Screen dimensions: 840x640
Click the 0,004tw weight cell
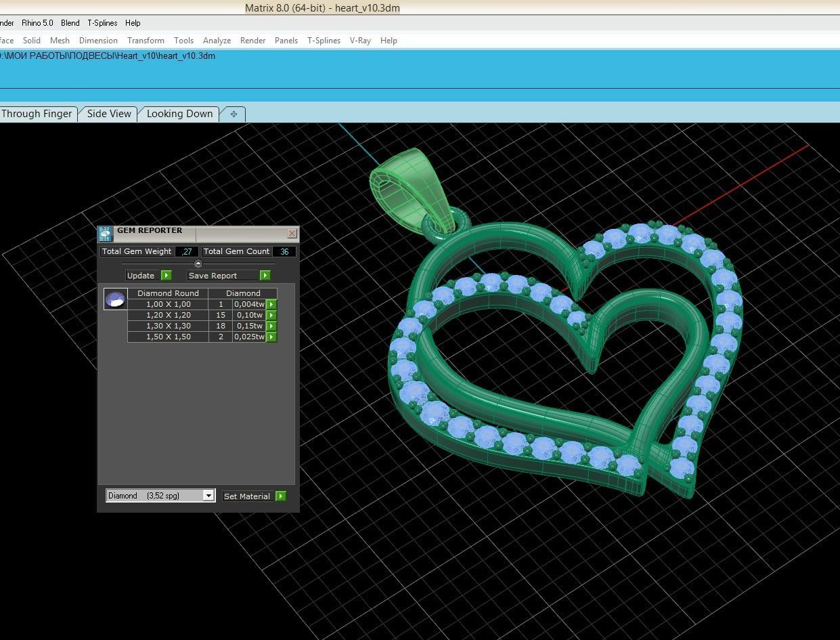tap(249, 304)
